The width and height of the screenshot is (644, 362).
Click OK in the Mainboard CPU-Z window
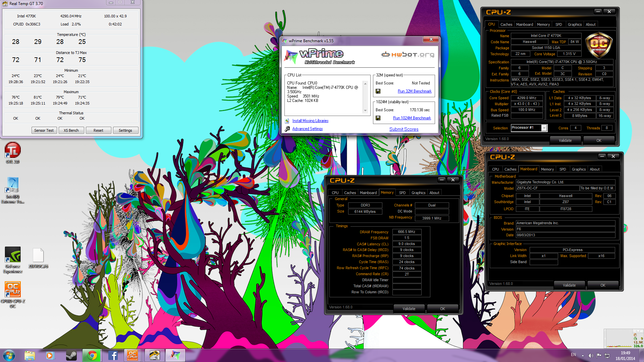click(x=603, y=285)
